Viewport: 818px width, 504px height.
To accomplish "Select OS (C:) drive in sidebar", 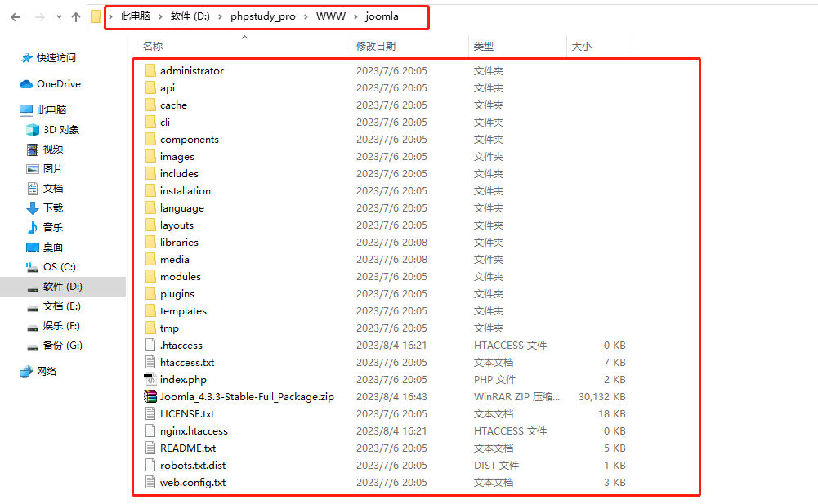I will click(59, 267).
